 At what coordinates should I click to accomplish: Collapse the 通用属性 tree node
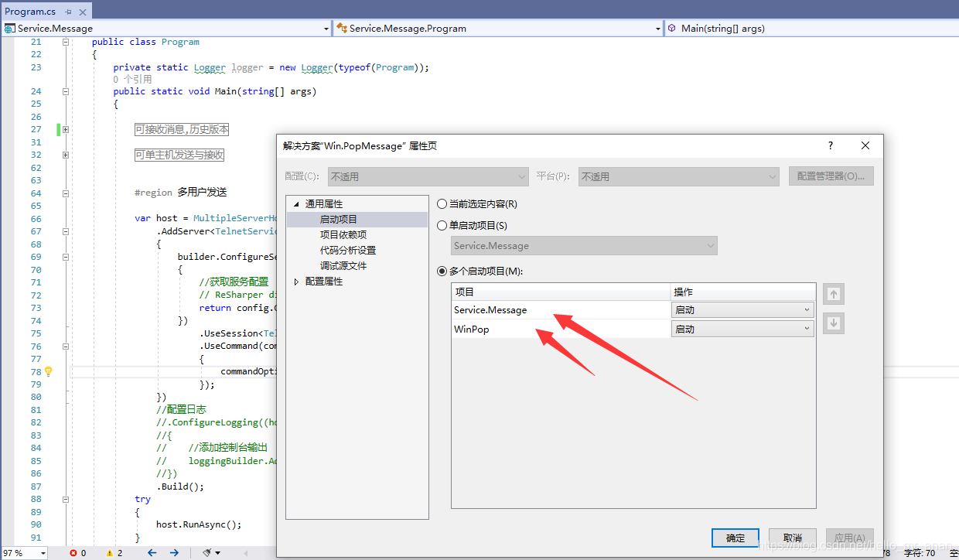pos(296,204)
